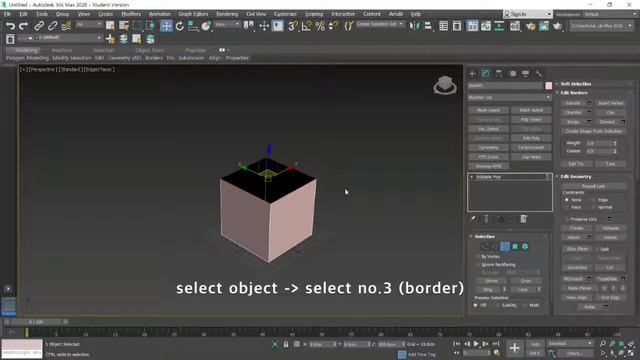Toggle the Spinner Snap icon

click(x=333, y=26)
